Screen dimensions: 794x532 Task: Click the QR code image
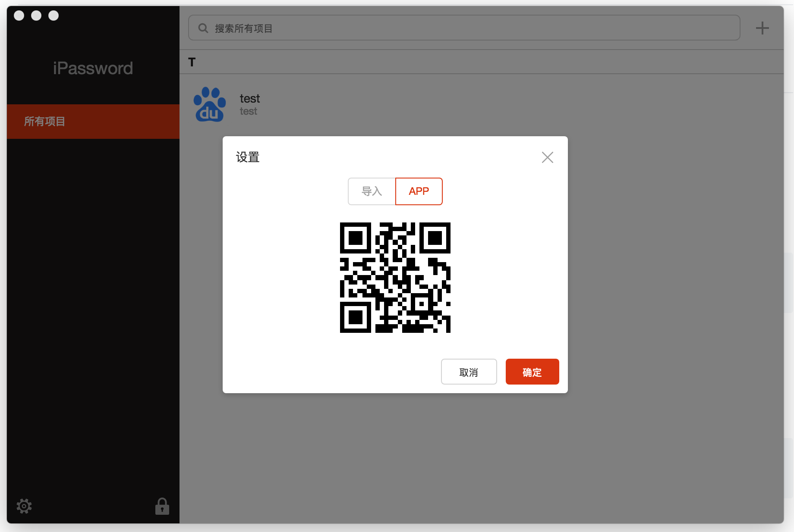395,278
